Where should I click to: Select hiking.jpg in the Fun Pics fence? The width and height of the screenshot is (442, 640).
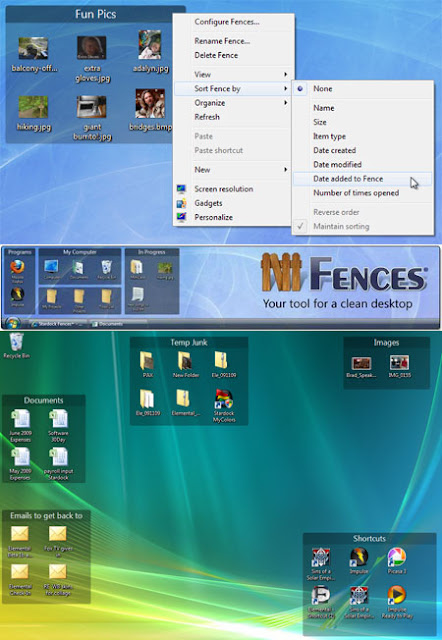pos(33,107)
